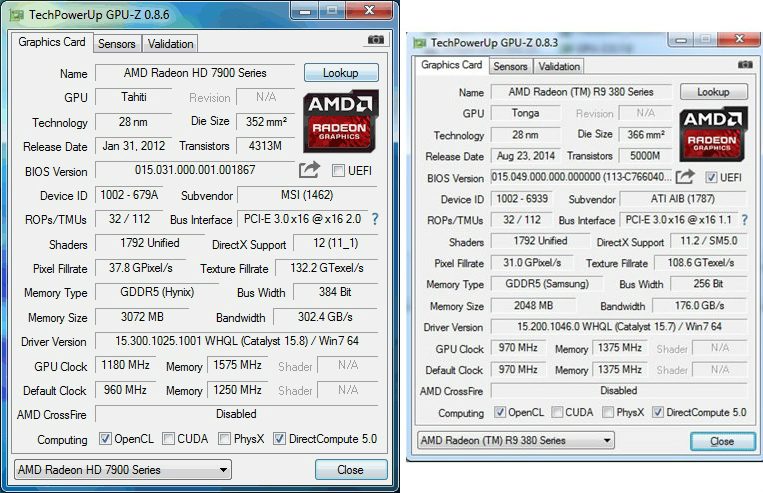Click Texture Fillrate value 132.2 GTexel/s
Screen dimensions: 763x493
[x=327, y=268]
